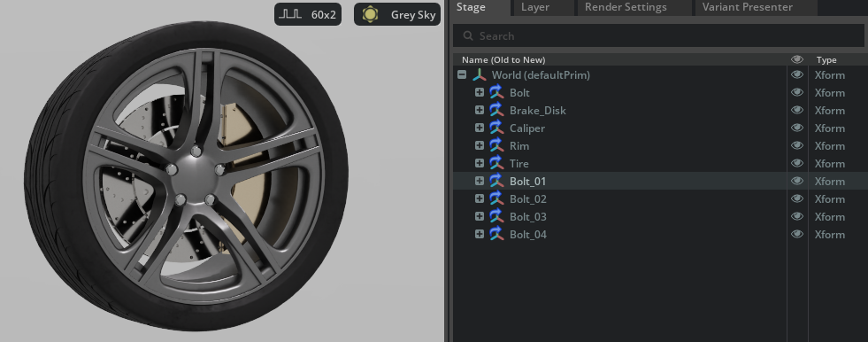
Task: Expand the Tire node
Action: (480, 164)
